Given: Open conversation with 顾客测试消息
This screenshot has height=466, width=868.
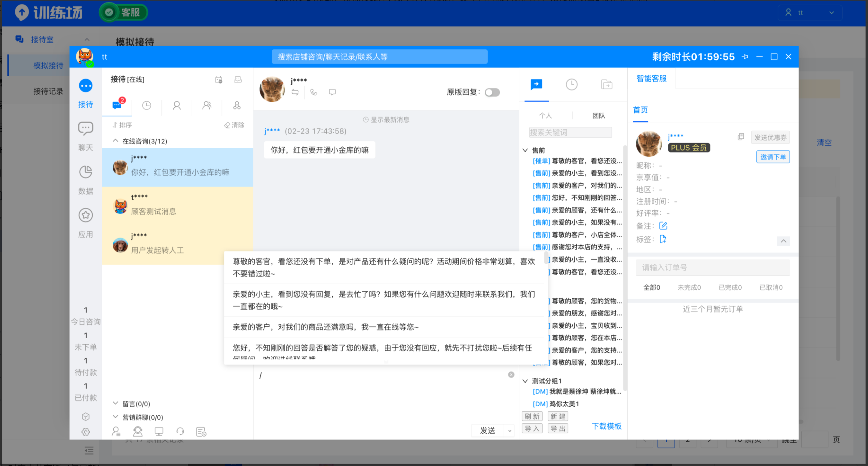Looking at the screenshot, I should [177, 206].
